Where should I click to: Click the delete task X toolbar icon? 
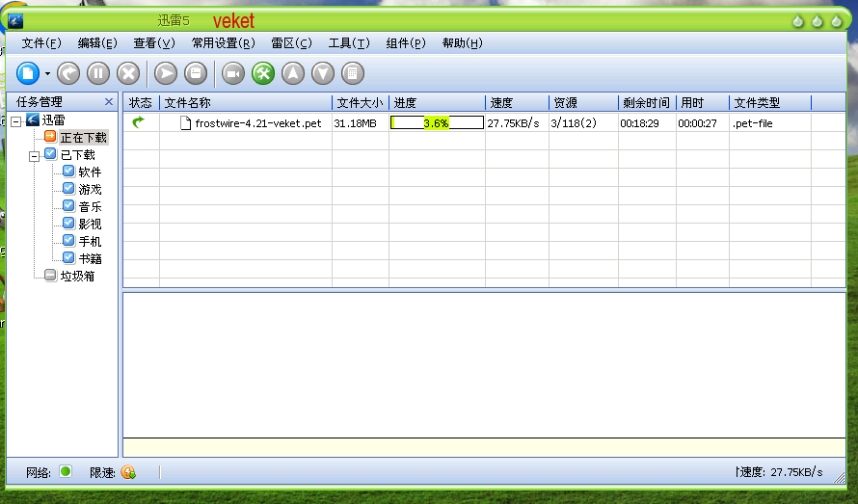(128, 73)
